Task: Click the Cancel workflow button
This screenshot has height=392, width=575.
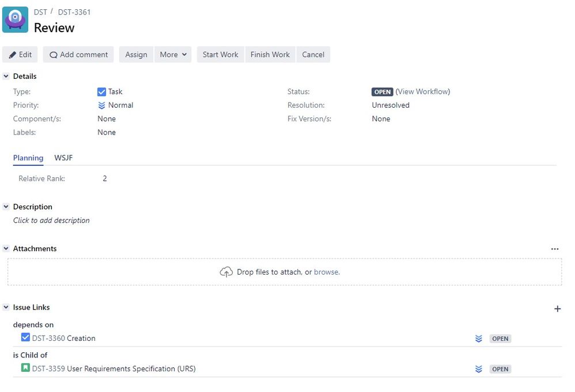Action: 313,55
